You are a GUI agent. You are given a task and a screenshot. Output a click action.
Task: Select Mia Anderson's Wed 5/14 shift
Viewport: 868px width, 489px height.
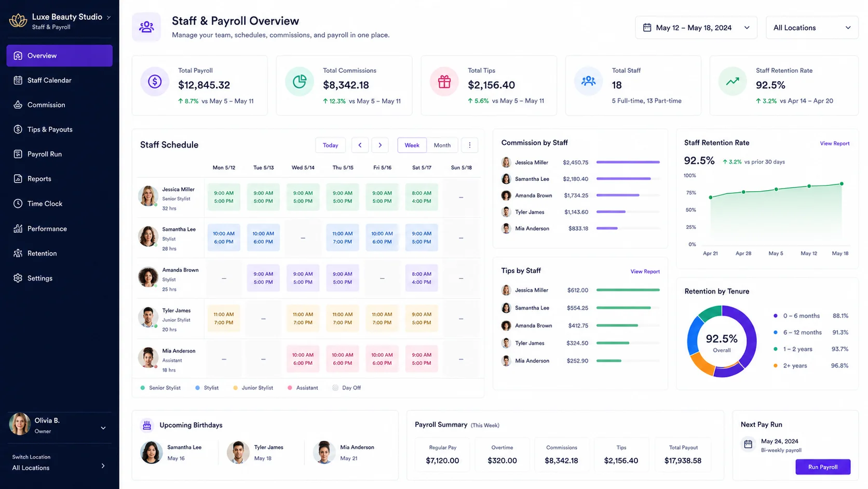tap(303, 359)
